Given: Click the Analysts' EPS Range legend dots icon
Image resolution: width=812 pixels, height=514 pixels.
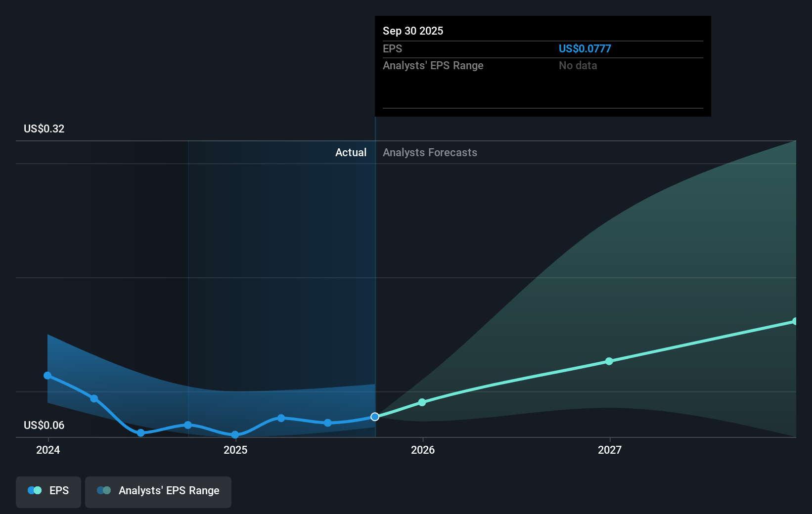Looking at the screenshot, I should click(x=104, y=490).
